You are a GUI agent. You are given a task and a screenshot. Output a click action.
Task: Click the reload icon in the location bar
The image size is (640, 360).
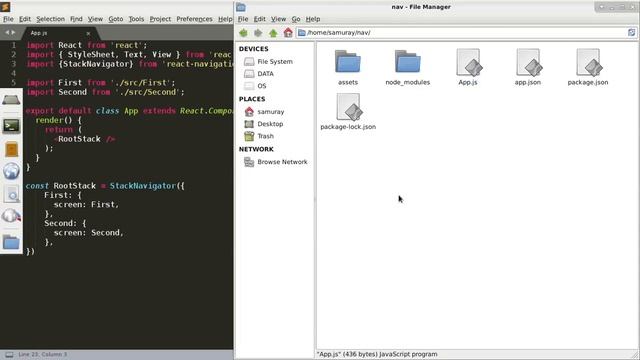(x=631, y=33)
